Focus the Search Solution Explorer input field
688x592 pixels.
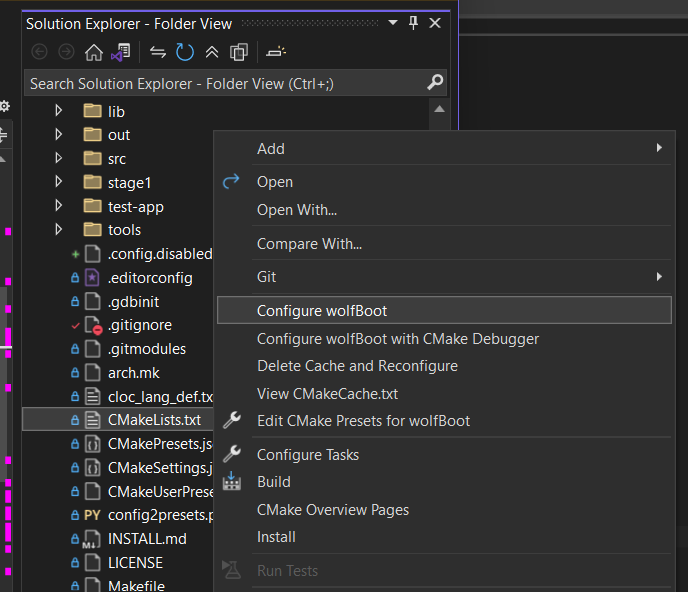235,83
